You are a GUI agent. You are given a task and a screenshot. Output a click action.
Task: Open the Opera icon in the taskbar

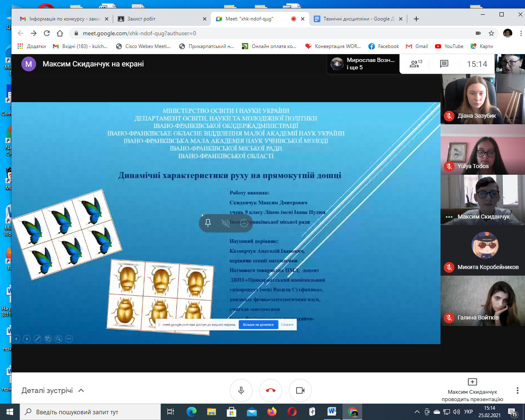(x=292, y=412)
